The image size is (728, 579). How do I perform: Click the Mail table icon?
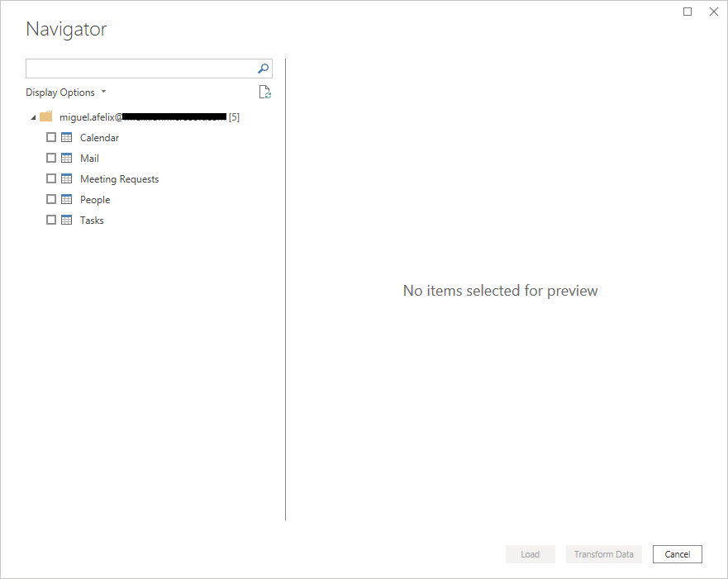pos(67,158)
